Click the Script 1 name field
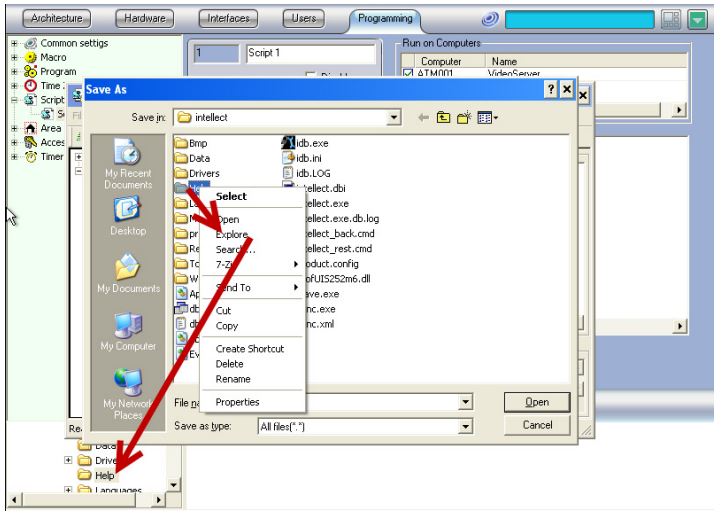This screenshot has width=723, height=517. pos(308,51)
